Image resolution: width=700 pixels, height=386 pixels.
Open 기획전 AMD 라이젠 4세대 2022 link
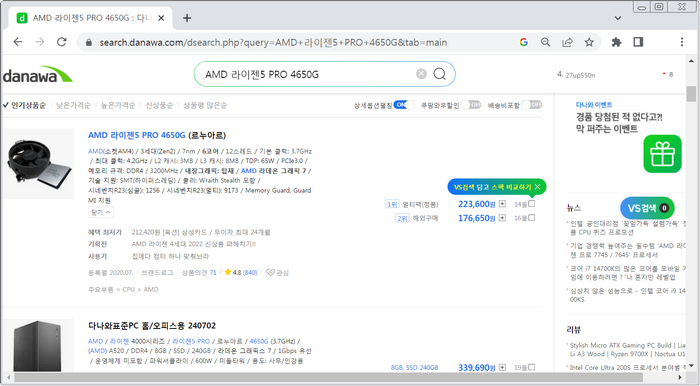pos(194,245)
